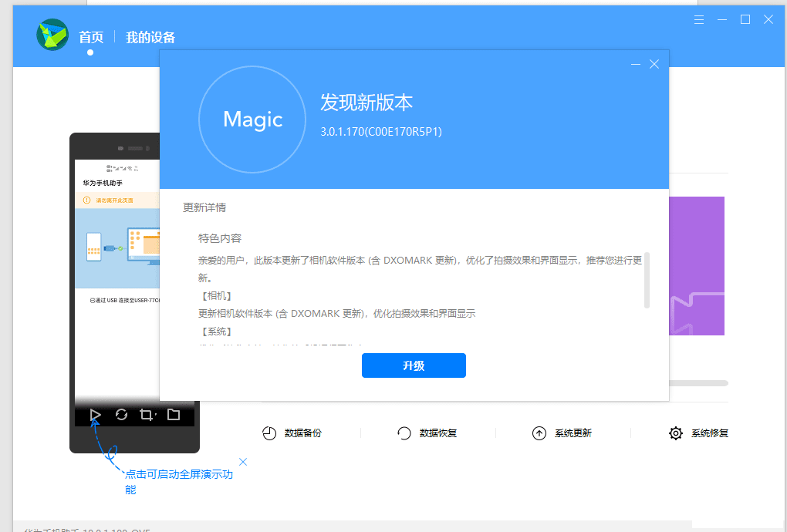Image resolution: width=787 pixels, height=532 pixels.
Task: Maximize the main HiSuite window
Action: (745, 19)
